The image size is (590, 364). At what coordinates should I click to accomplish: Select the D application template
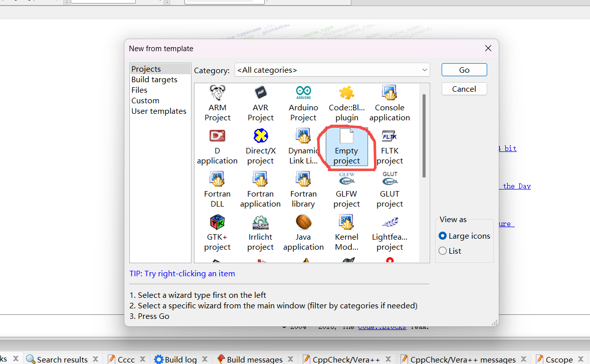point(218,147)
